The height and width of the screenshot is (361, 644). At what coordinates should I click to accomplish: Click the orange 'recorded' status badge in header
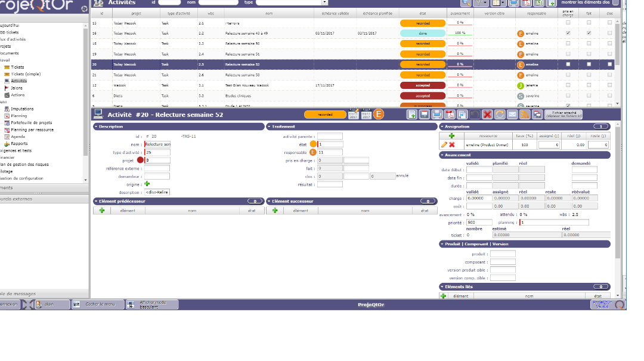[x=325, y=115]
